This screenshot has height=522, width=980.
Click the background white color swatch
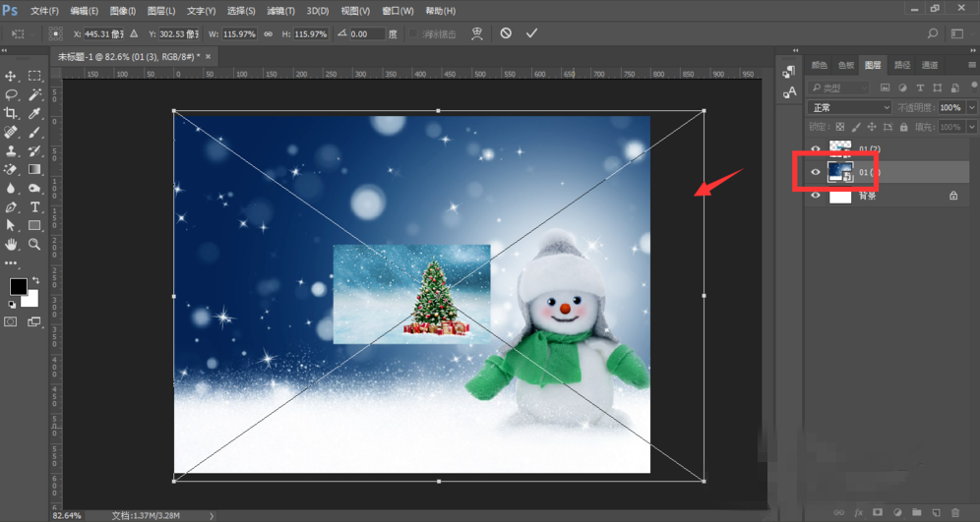31,301
